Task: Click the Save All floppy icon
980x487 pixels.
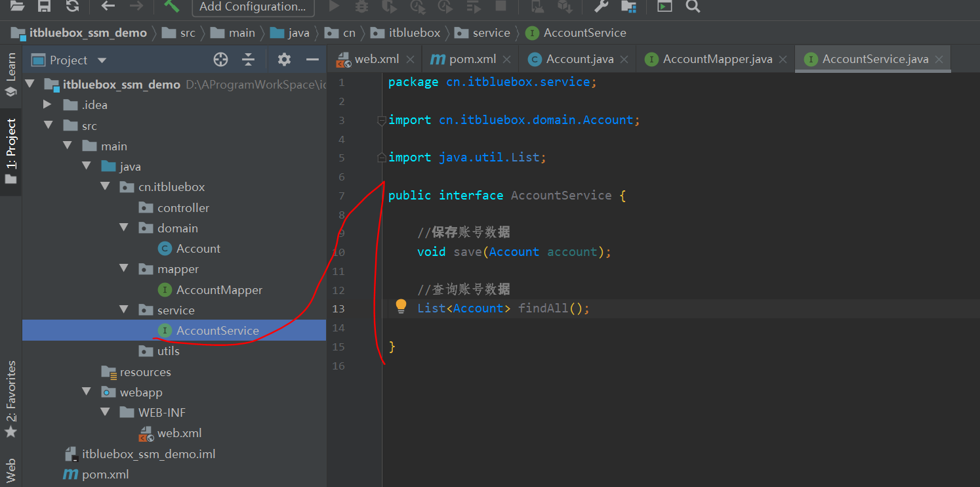Action: (44, 6)
